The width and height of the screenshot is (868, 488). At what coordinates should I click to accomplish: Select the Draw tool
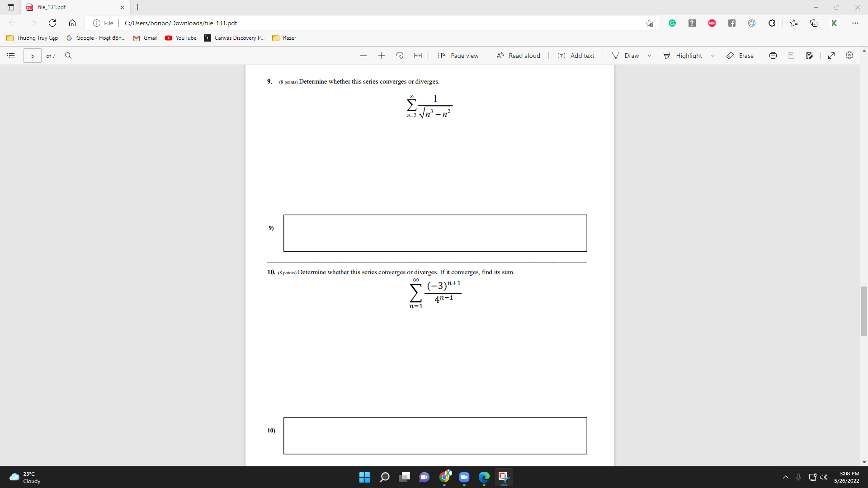[627, 55]
